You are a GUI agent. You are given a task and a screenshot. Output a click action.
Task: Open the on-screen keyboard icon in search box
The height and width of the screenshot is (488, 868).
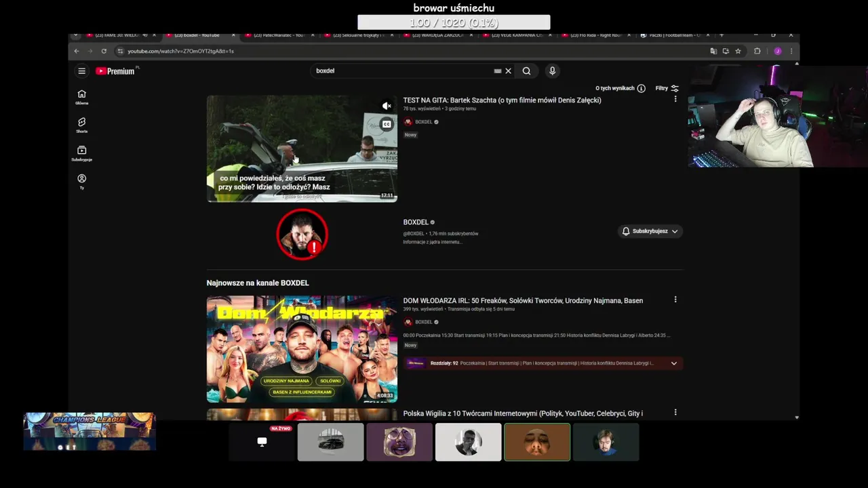(498, 70)
